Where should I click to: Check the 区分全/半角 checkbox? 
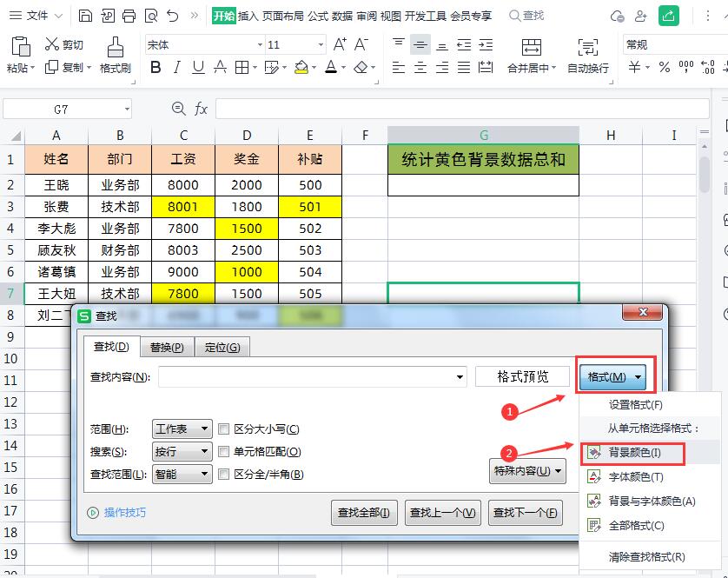point(224,474)
